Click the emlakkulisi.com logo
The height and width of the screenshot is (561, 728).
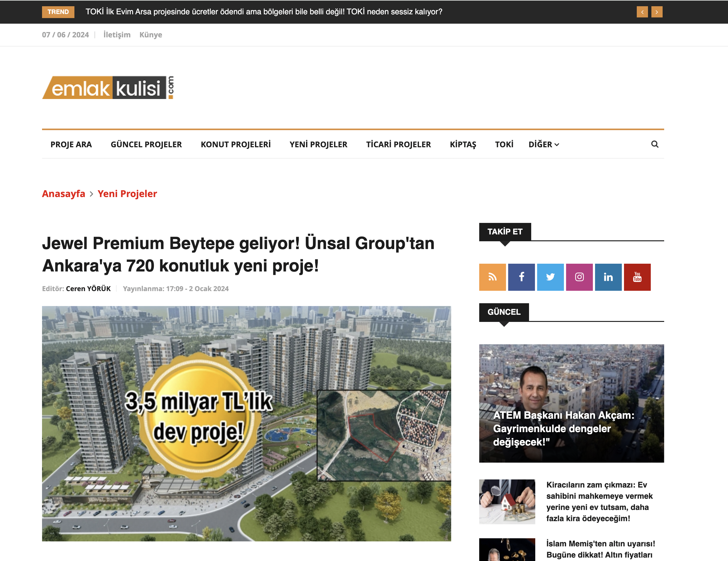pos(108,88)
